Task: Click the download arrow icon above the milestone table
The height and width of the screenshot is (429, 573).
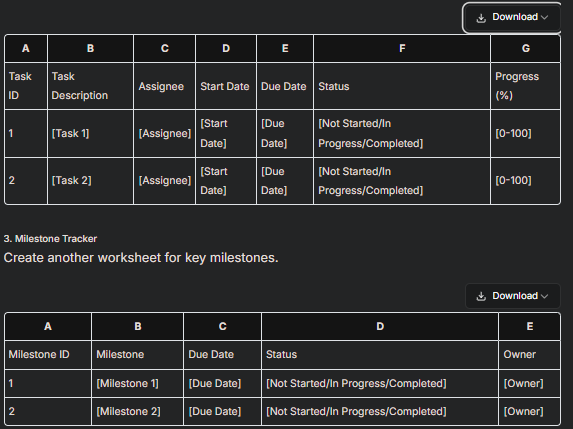Action: tap(481, 296)
